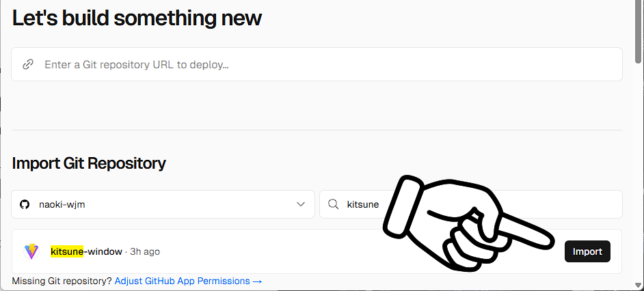Image resolution: width=644 pixels, height=291 pixels.
Task: Click the "3h ago" timestamp
Action: click(x=145, y=251)
